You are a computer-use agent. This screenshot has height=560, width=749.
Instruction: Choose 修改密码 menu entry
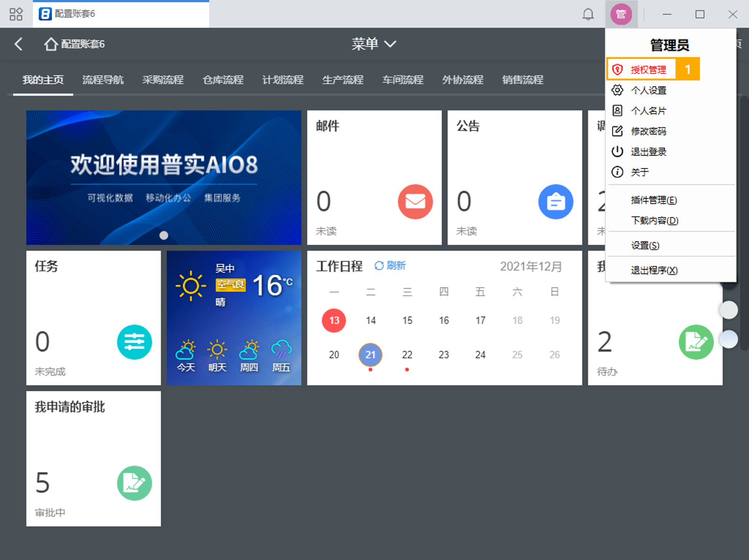click(x=648, y=131)
